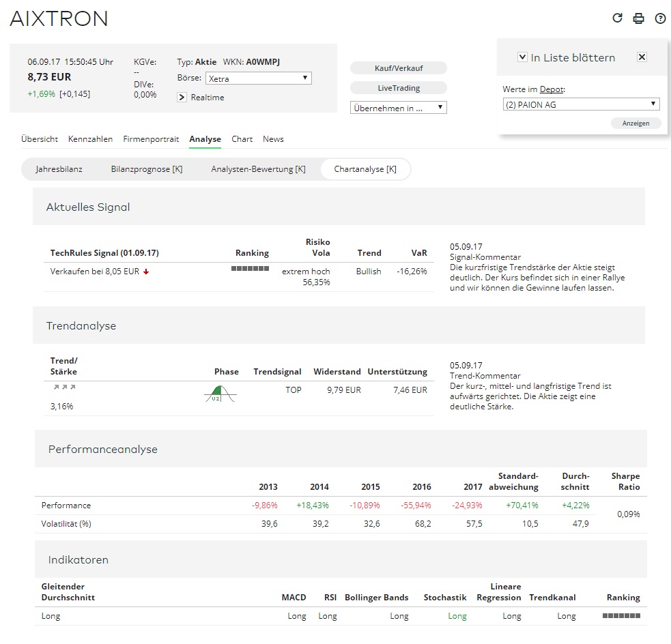
Task: Click the Realtime arrow icon
Action: click(182, 97)
